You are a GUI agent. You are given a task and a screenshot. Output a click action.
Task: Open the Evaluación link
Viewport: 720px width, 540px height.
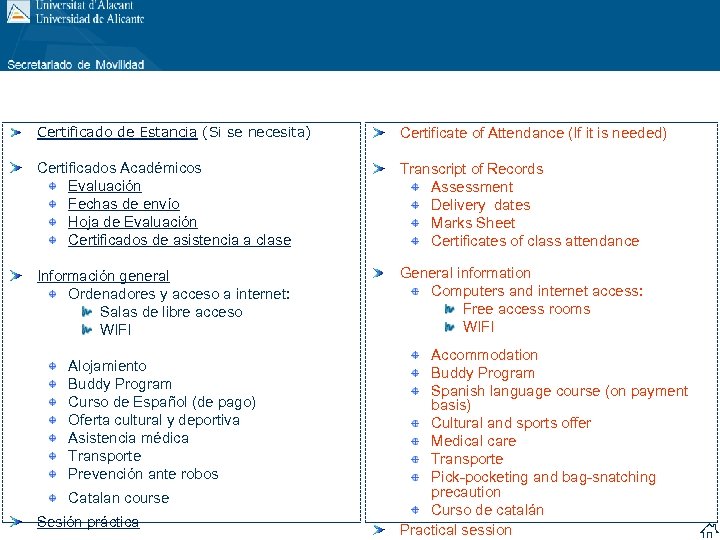tap(105, 186)
